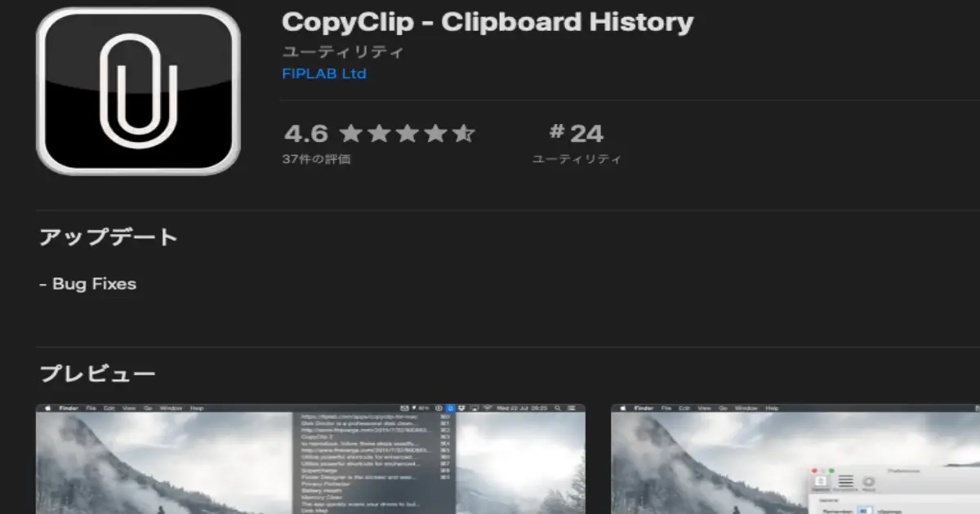Screen dimensions: 980x514
Task: Open the FIPLAB Ltd developer link
Action: tap(324, 73)
